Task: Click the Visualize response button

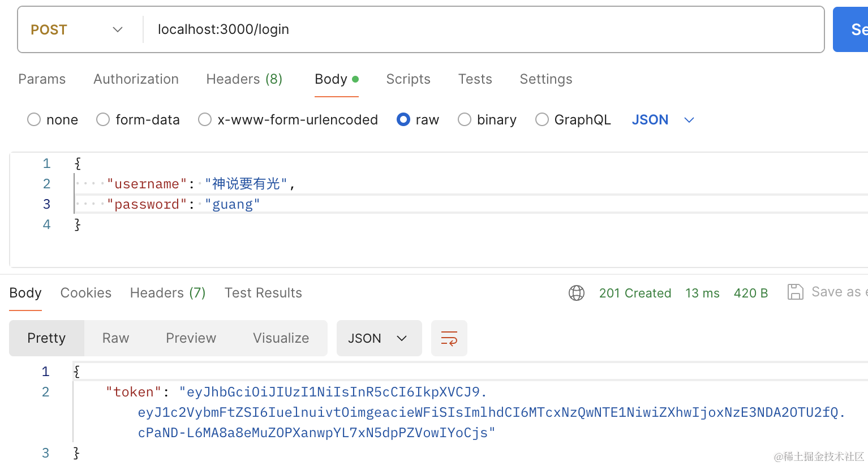Action: coord(281,338)
